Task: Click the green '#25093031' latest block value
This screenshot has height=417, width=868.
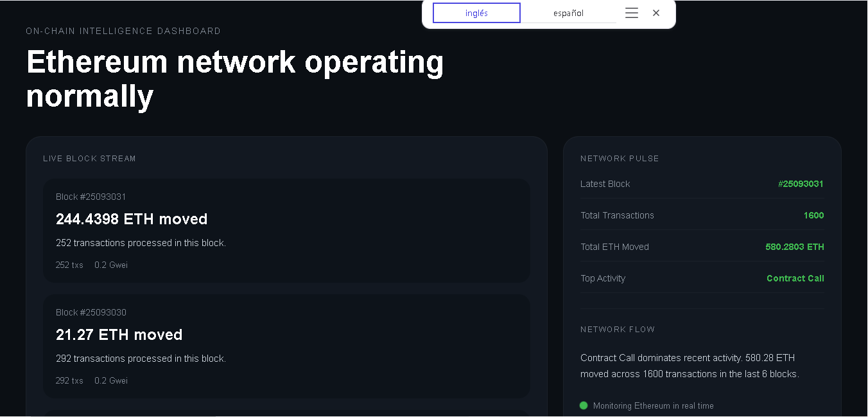Action: coord(801,184)
